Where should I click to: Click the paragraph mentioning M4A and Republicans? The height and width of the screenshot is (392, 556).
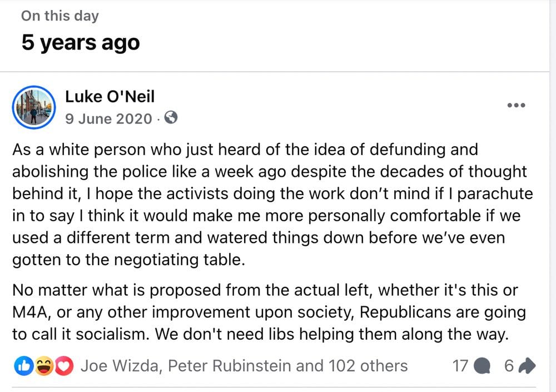(x=269, y=312)
